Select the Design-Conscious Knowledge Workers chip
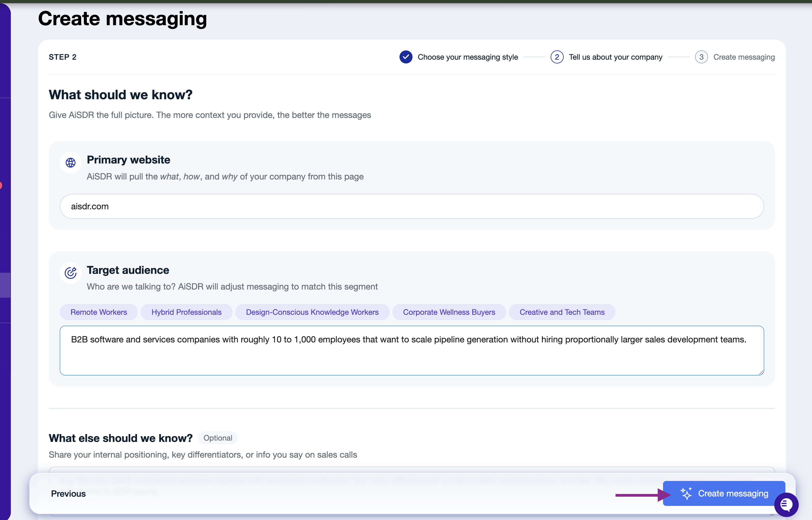The height and width of the screenshot is (520, 812). (x=312, y=312)
